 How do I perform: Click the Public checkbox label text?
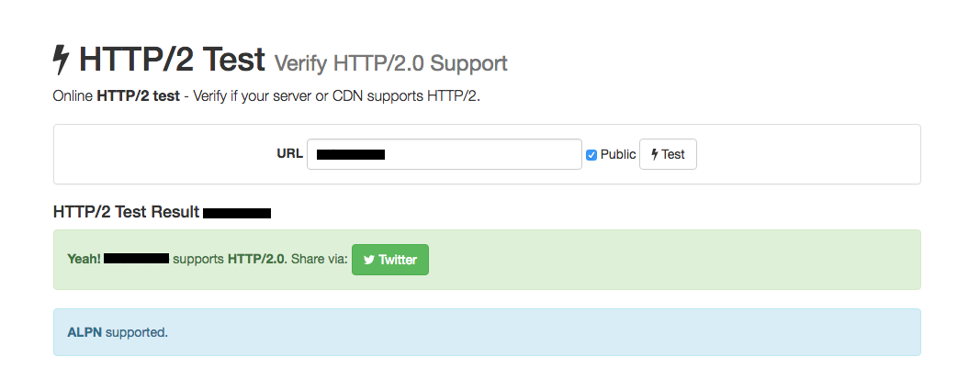coord(618,154)
